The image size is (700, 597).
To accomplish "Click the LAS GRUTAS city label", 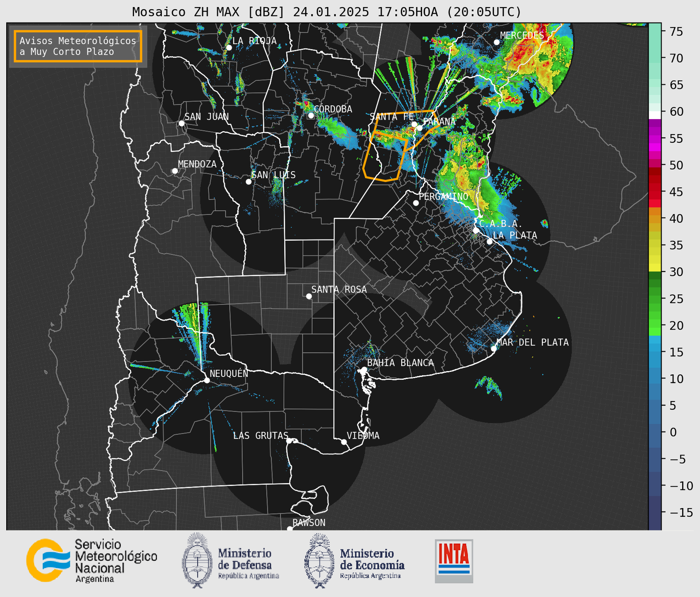I will pyautogui.click(x=261, y=436).
